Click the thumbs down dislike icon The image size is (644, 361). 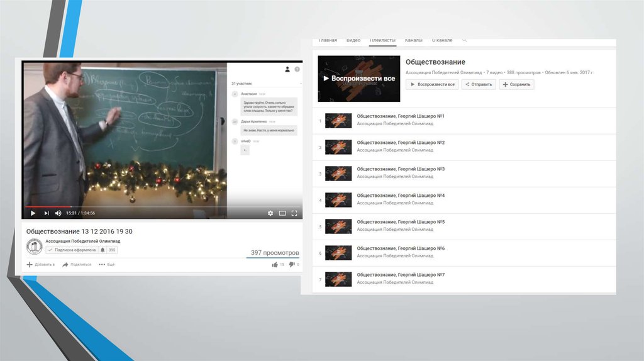pyautogui.click(x=292, y=265)
